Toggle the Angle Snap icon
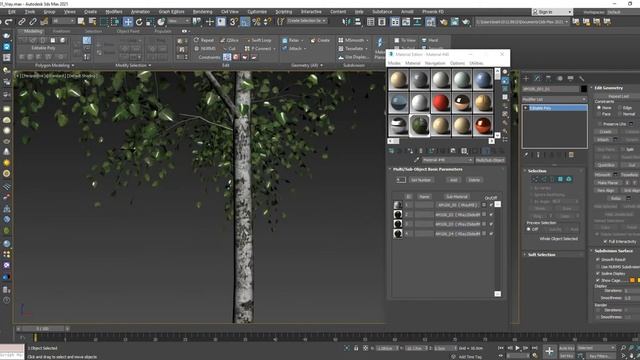The height and width of the screenshot is (360, 640). click(245, 22)
